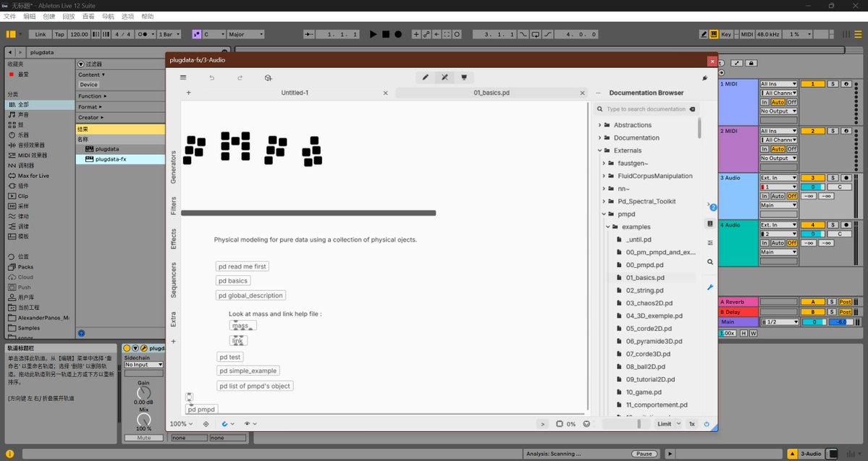Click the scale mode icon next to C

pos(196,34)
